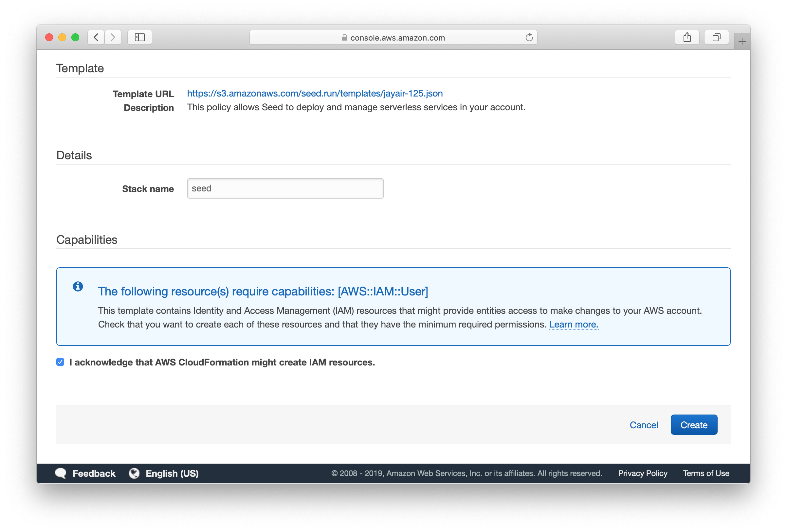Click the Safari back arrow button
Image resolution: width=787 pixels, height=532 pixels.
point(96,37)
